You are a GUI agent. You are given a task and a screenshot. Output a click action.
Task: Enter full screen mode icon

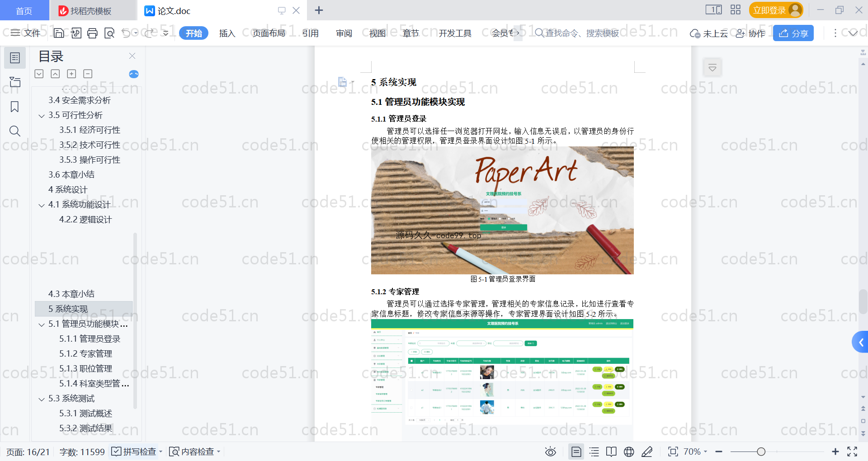coord(852,452)
